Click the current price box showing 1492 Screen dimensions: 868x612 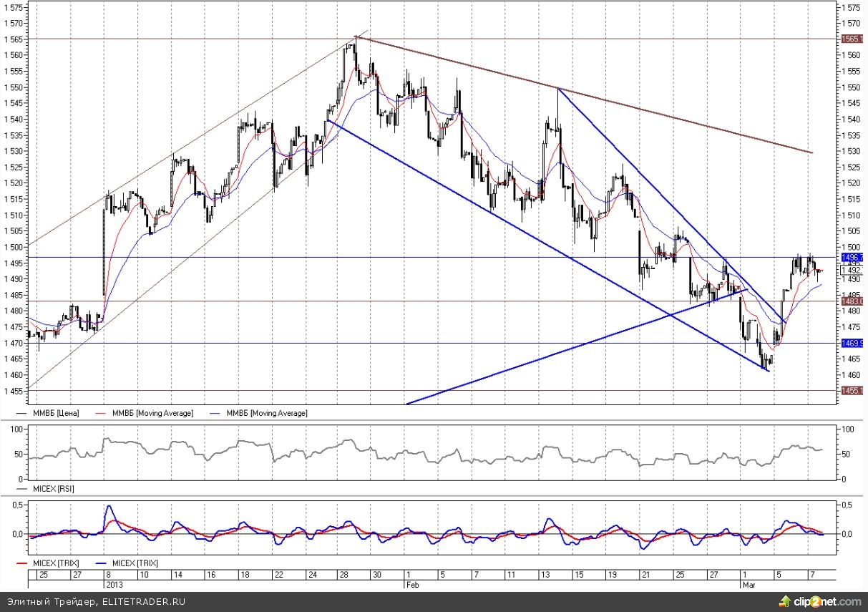(x=852, y=271)
